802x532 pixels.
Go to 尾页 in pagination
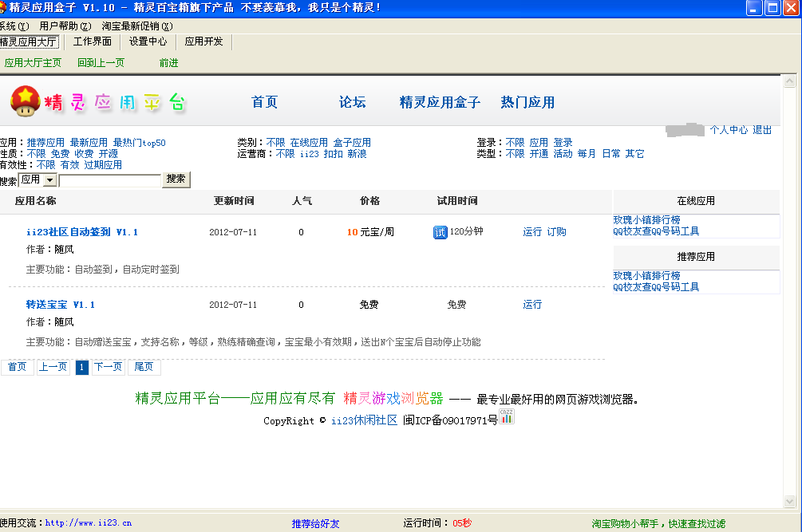tap(144, 367)
